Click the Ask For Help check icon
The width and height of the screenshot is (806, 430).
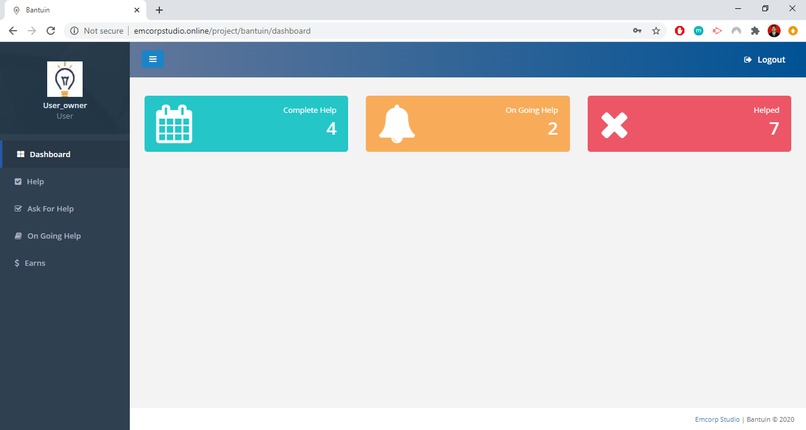click(x=18, y=209)
